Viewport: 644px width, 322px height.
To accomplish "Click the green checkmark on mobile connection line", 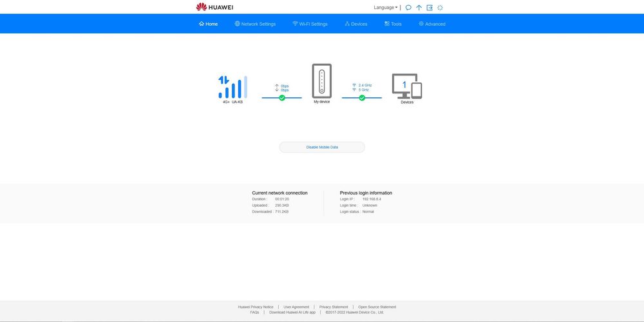I will pos(282,98).
